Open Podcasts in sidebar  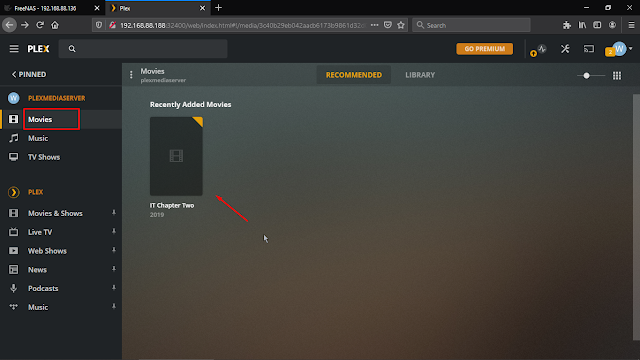click(x=43, y=288)
